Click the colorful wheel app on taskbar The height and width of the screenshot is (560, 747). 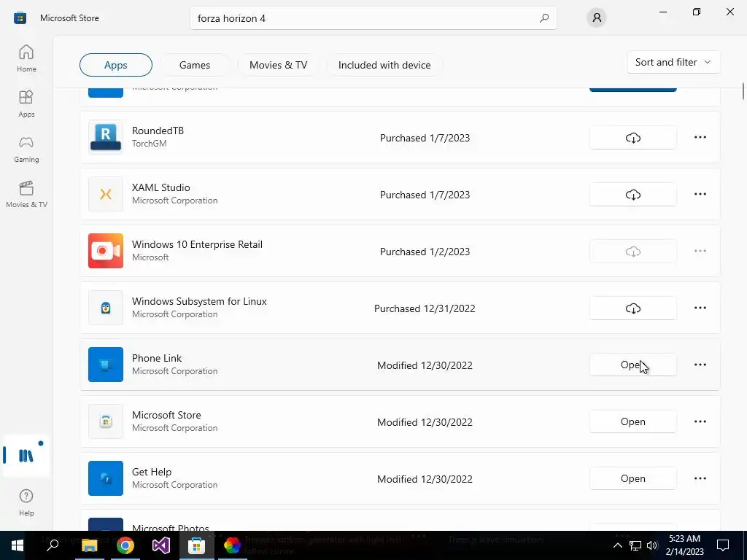(233, 545)
